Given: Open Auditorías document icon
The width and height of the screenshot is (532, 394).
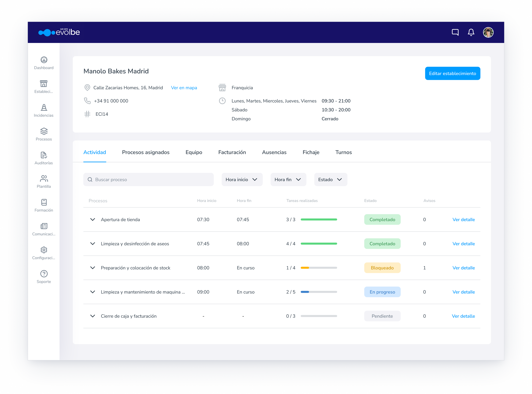Looking at the screenshot, I should click(x=44, y=155).
